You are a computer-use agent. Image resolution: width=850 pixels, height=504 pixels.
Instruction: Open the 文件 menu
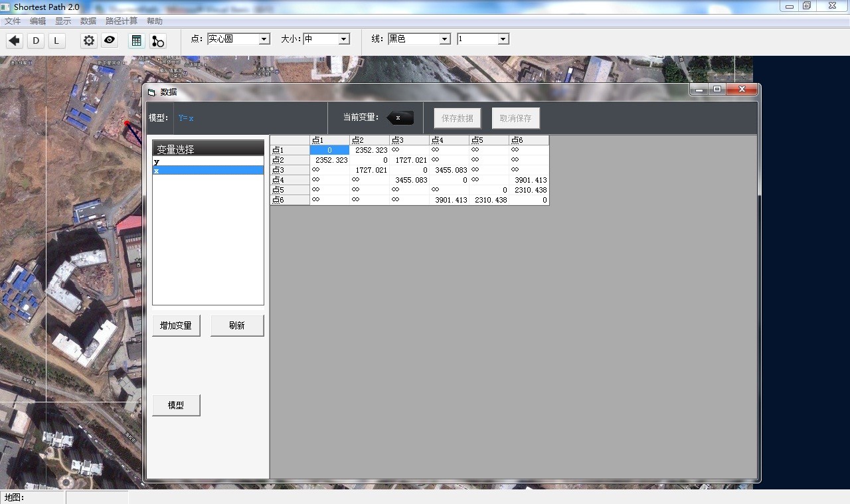pos(13,21)
